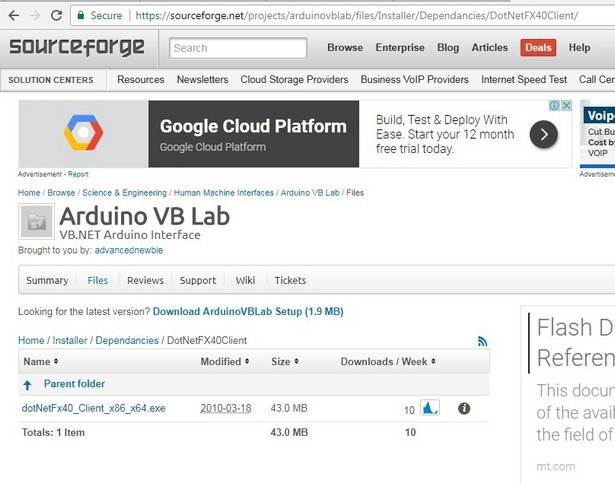
Task: Open Dependancies folder in path
Action: [x=127, y=340]
